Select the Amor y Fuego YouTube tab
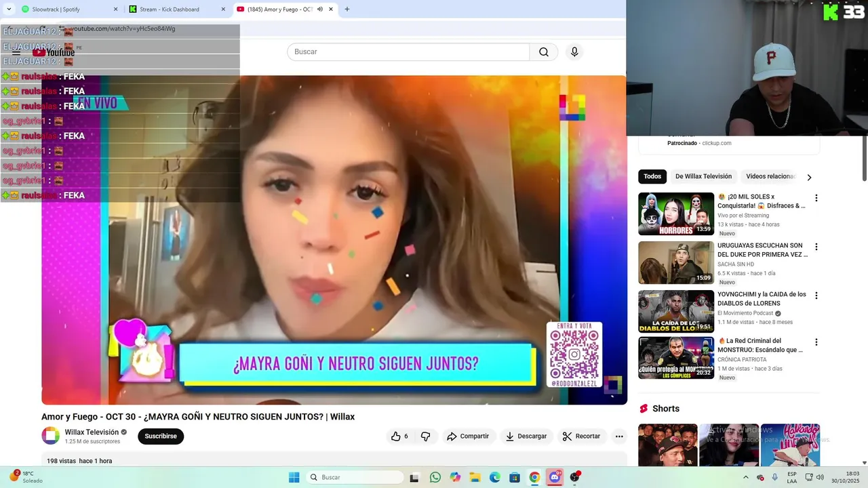Screen dimensions: 868x488 (285, 9)
